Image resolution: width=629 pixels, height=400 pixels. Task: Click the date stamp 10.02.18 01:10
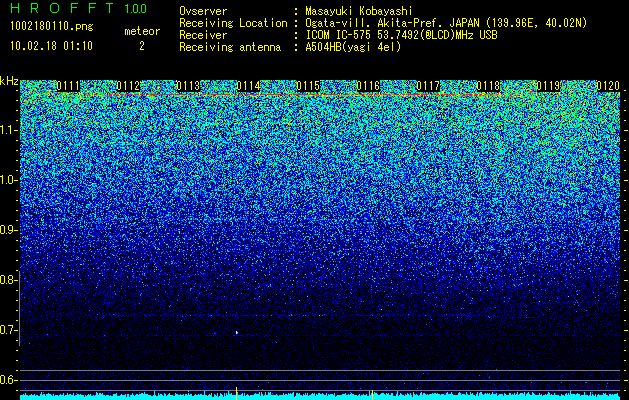(x=51, y=46)
